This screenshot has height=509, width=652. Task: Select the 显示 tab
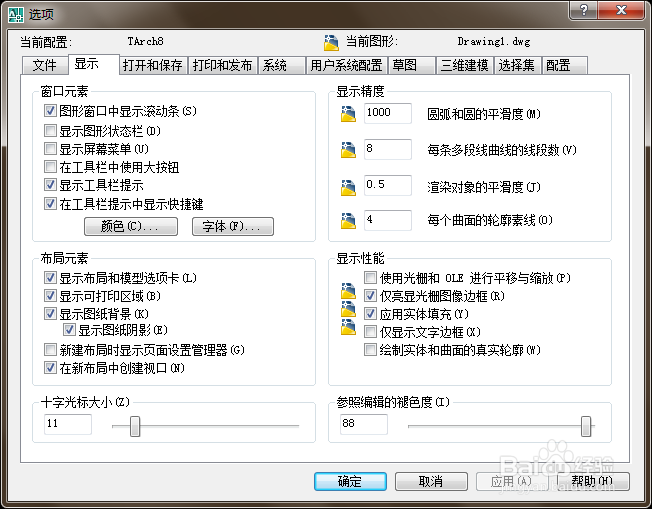point(94,64)
